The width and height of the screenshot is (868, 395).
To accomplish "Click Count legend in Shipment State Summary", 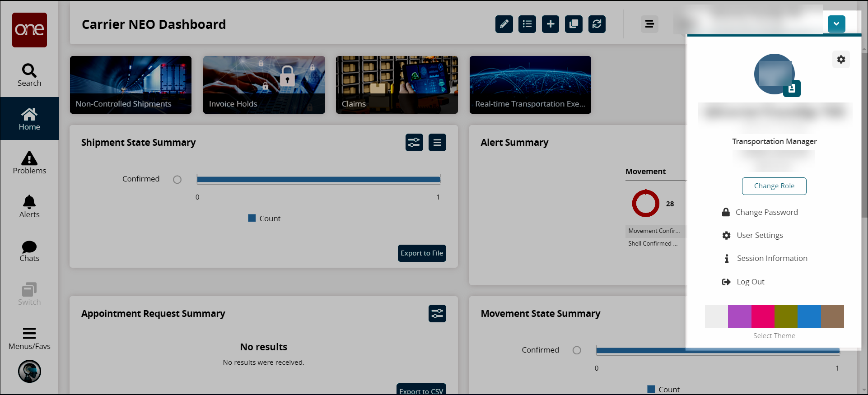I will pos(265,218).
